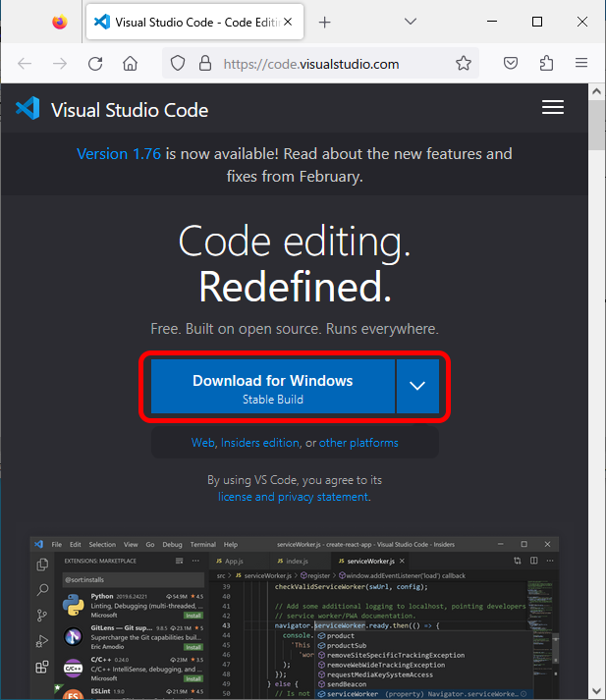Click the tracking protection shield icon
606x700 pixels.
pos(178,64)
